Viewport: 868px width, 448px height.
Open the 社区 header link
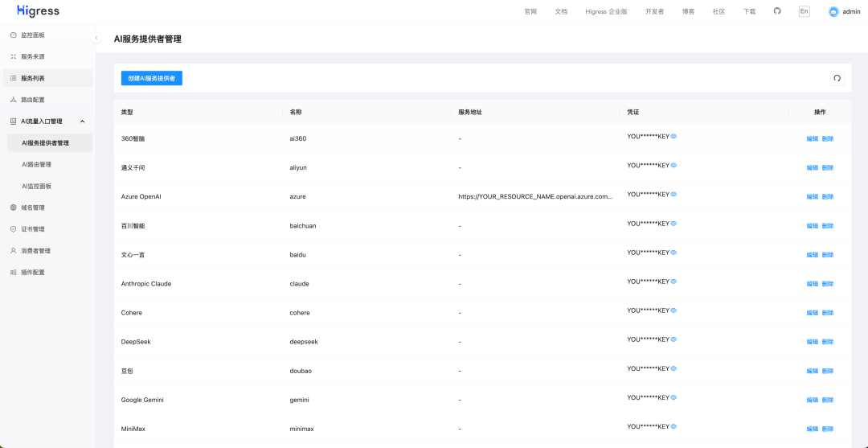(719, 11)
